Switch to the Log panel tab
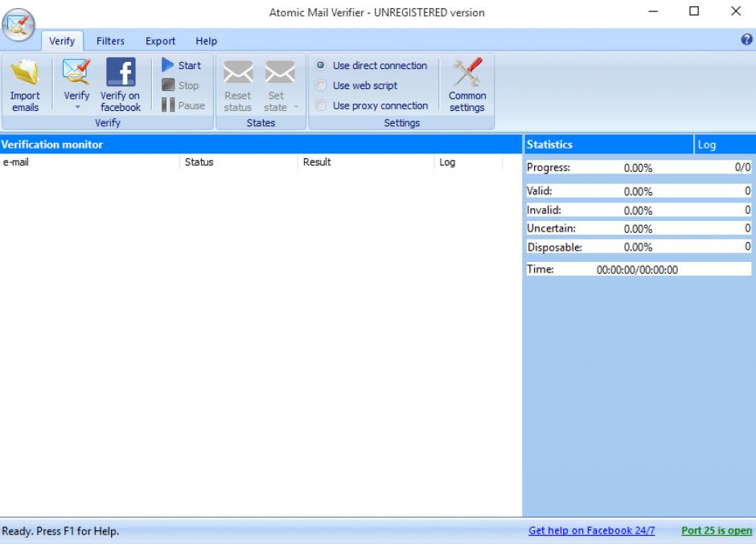 tap(725, 145)
